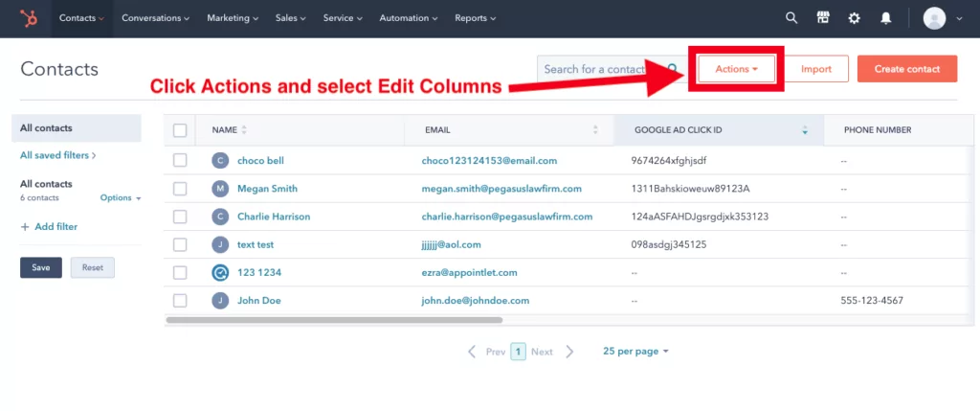The image size is (980, 411).
Task: Change the 25 per page dropdown
Action: tap(635, 352)
